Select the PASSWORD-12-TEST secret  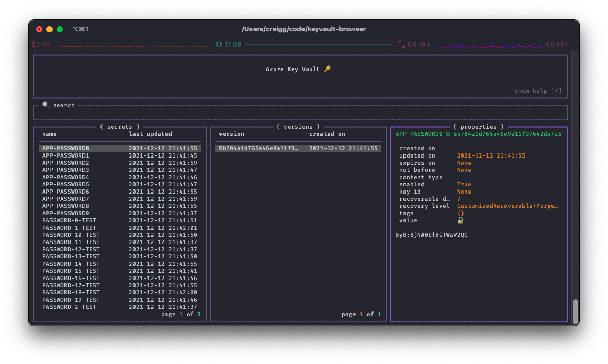[x=120, y=249]
